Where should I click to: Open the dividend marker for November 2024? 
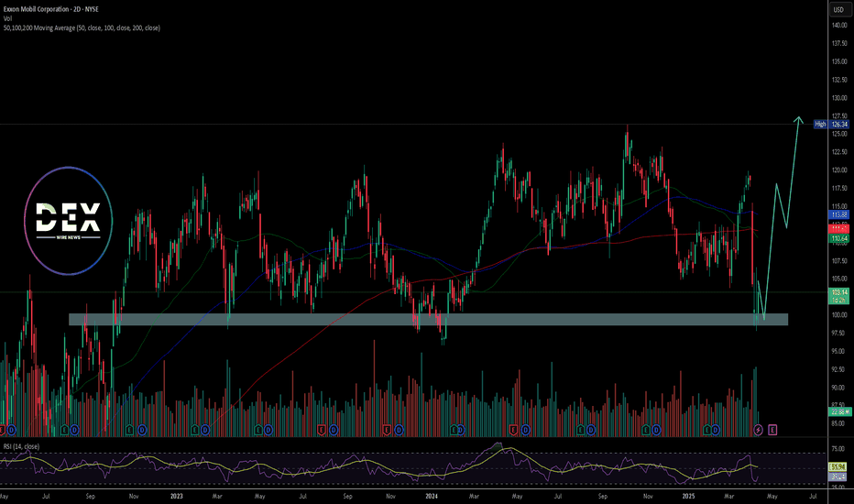[x=656, y=430]
